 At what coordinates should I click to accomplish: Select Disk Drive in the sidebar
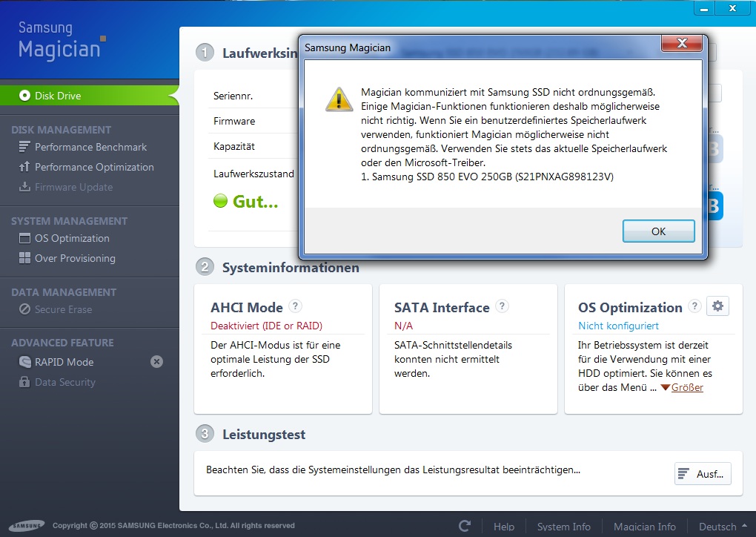(x=89, y=96)
